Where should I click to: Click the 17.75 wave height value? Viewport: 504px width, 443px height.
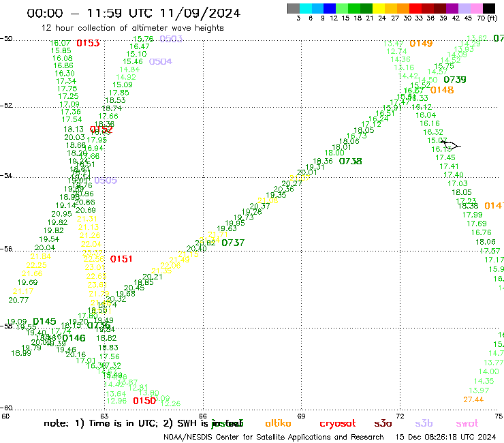[x=67, y=89]
